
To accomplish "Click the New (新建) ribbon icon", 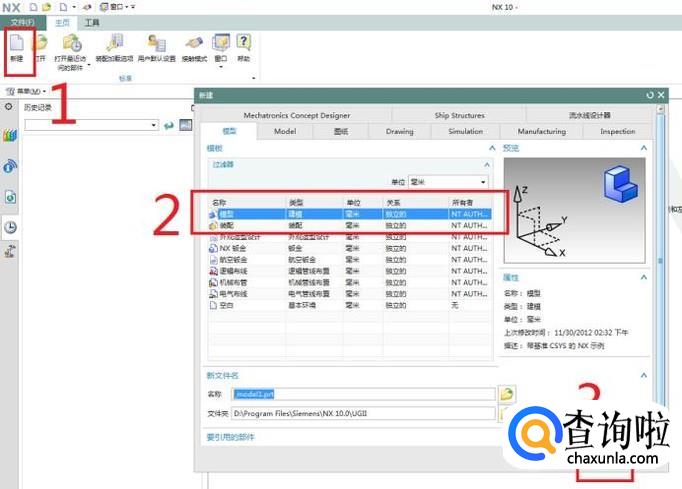I will tap(17, 43).
